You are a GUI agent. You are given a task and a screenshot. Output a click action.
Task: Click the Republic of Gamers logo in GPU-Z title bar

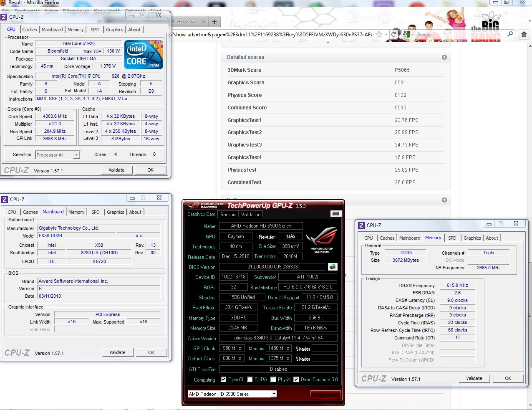[x=206, y=205]
